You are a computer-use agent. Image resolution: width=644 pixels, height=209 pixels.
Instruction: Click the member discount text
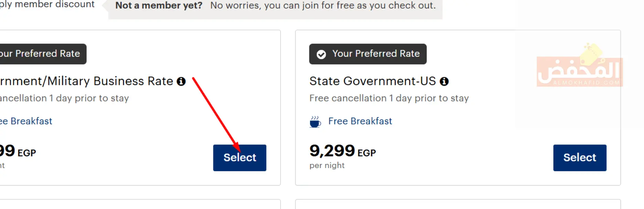pyautogui.click(x=47, y=4)
